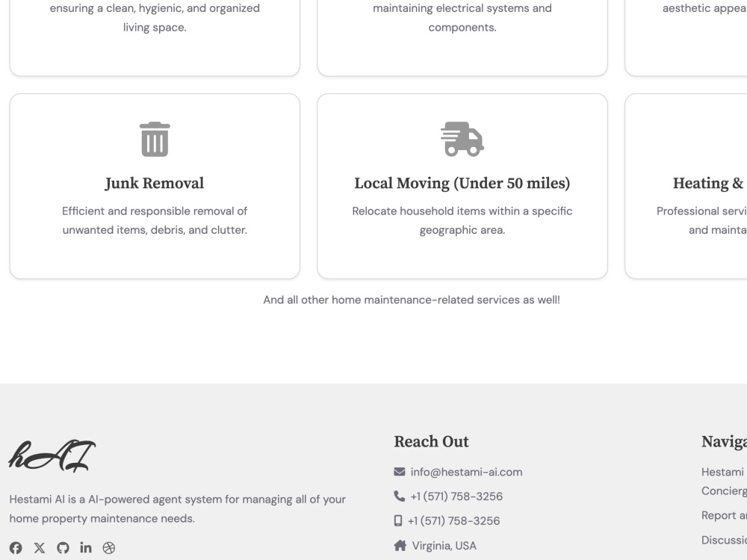Click the Junk Removal trash can icon
Viewport: 747px width, 560px height.
pyautogui.click(x=155, y=139)
